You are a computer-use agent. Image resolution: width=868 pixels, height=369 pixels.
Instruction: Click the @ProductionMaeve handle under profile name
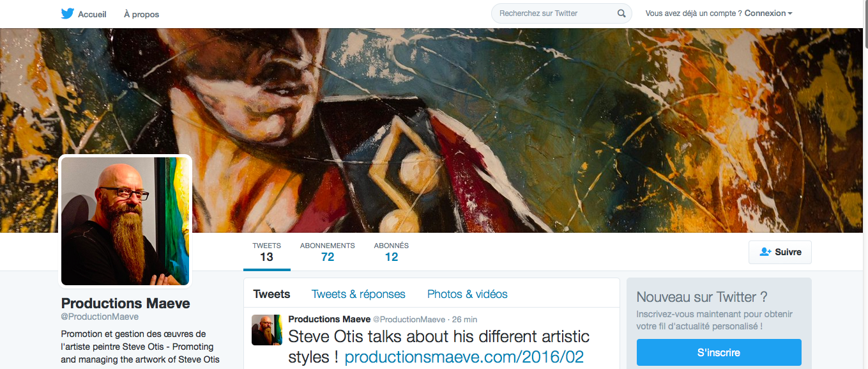coord(100,317)
